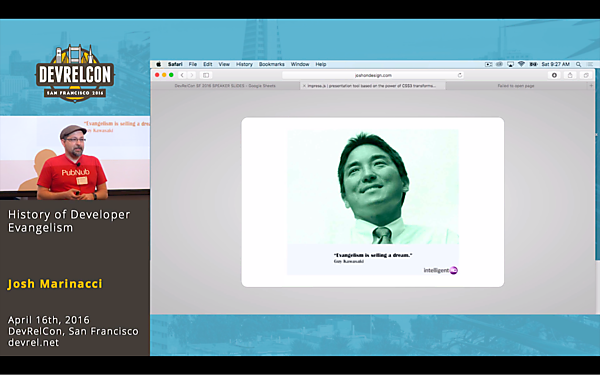Click the DevRelCon, San Francisco location text
The width and height of the screenshot is (600, 375).
tap(73, 331)
